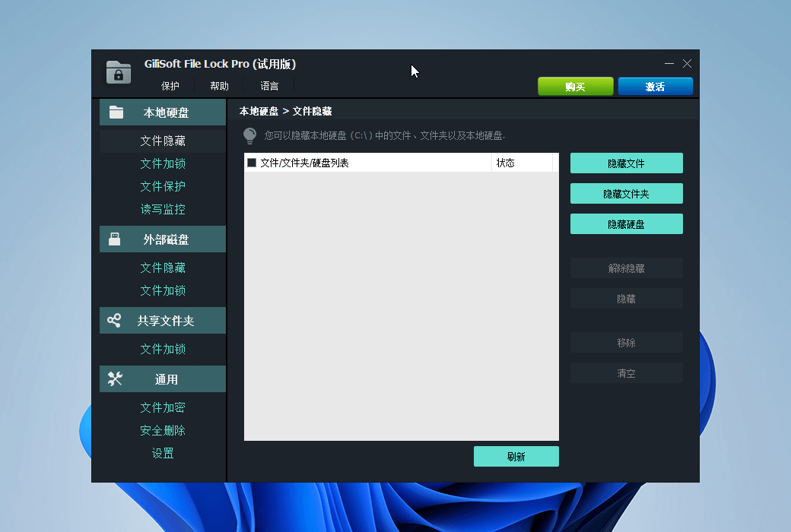Click the disabled 解除隐藏 button

point(627,268)
